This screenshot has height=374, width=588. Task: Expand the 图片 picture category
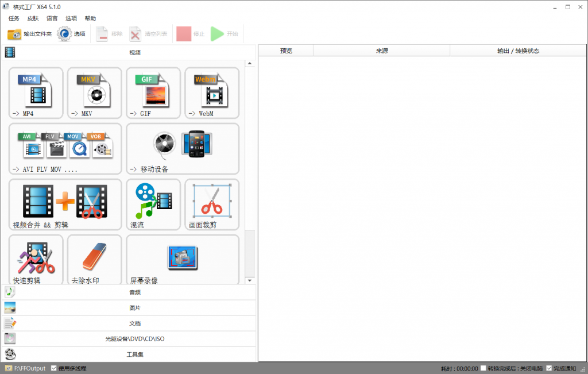pos(134,308)
